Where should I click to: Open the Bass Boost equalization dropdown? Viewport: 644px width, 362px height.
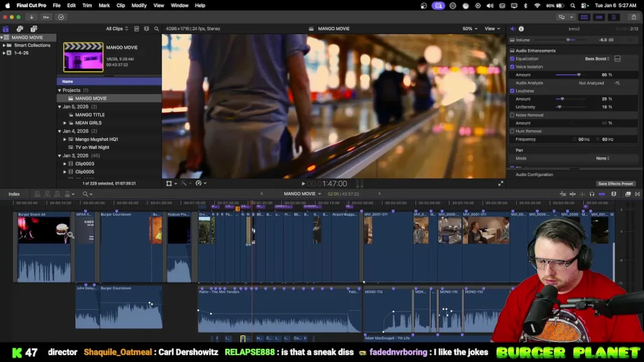597,59
